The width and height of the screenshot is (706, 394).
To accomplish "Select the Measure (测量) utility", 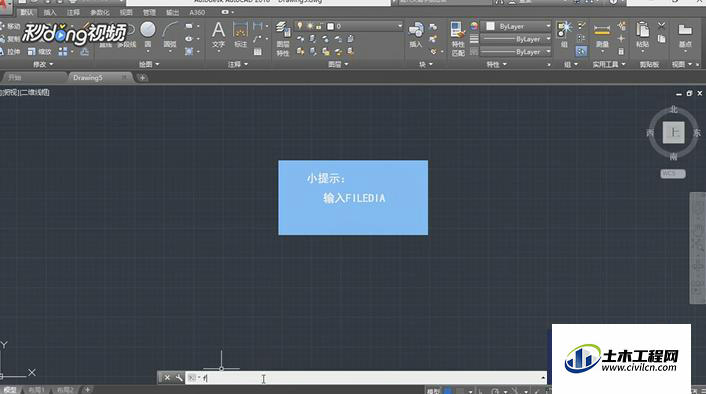I will coord(602,36).
